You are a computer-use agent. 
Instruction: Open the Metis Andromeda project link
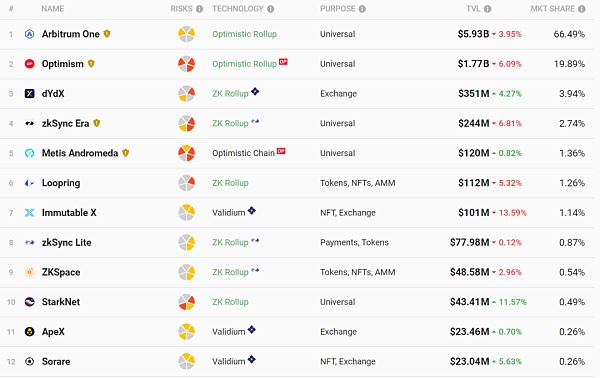80,153
